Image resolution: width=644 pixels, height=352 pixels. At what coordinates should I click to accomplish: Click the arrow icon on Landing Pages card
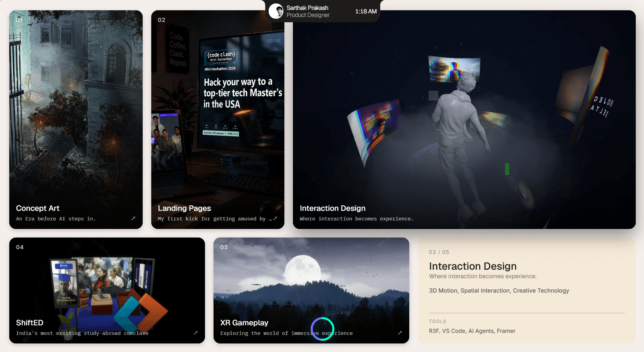coord(275,218)
